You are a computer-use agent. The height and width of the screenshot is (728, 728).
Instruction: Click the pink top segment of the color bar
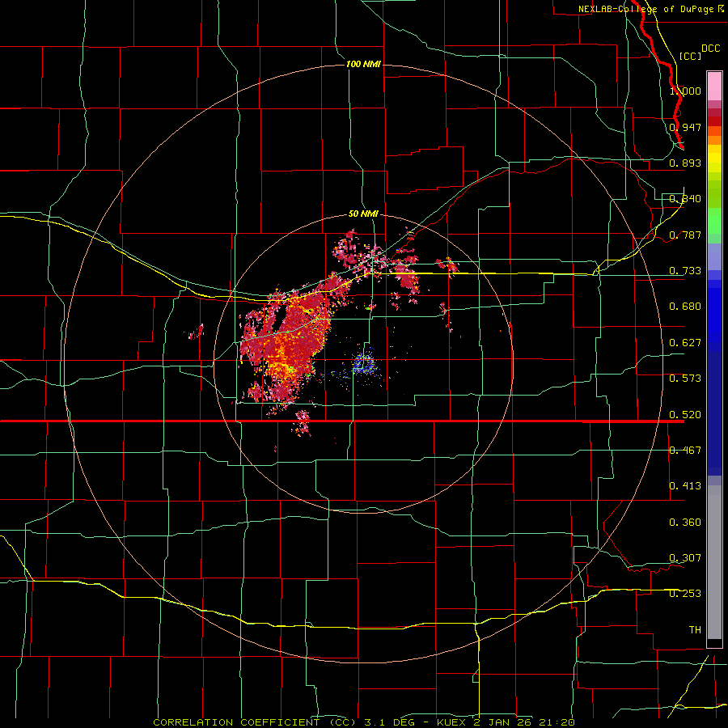tap(714, 86)
